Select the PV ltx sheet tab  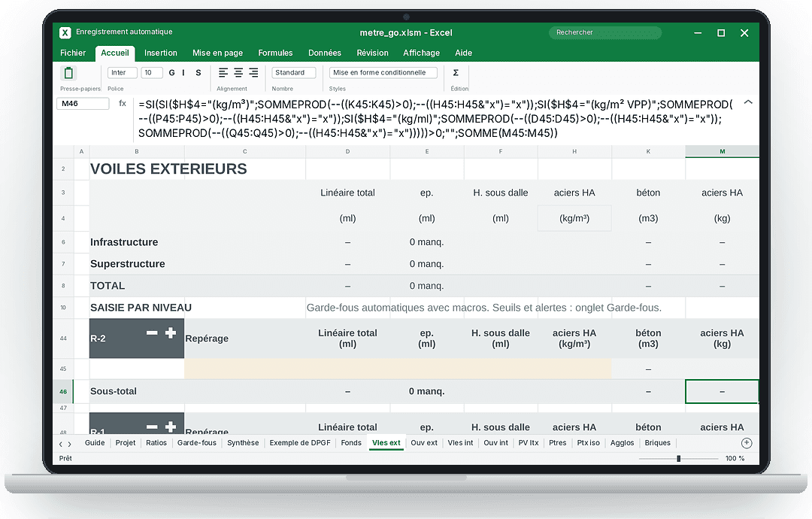[529, 443]
